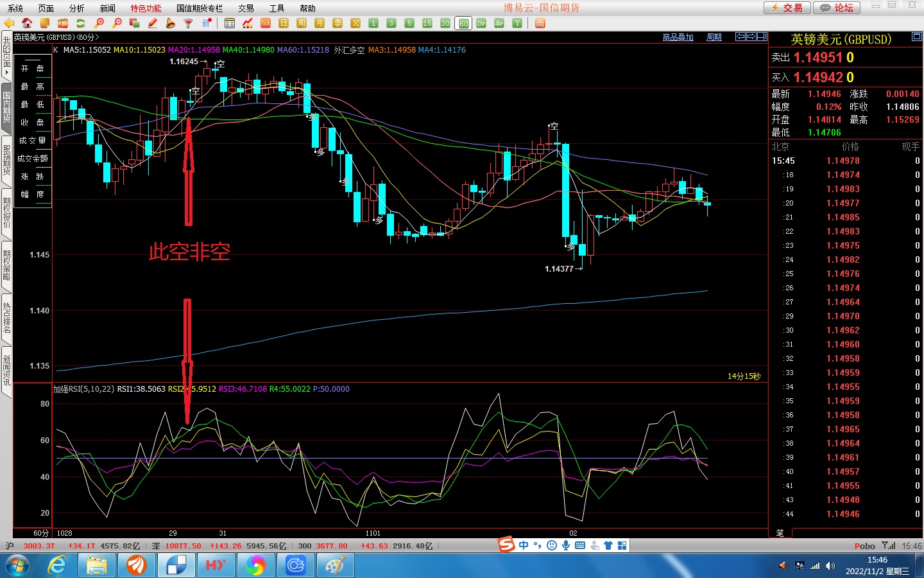Open the quote list table icon

[x=230, y=23]
